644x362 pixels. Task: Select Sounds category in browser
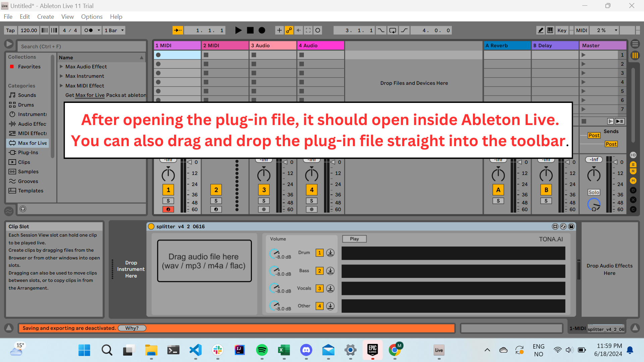tap(27, 95)
